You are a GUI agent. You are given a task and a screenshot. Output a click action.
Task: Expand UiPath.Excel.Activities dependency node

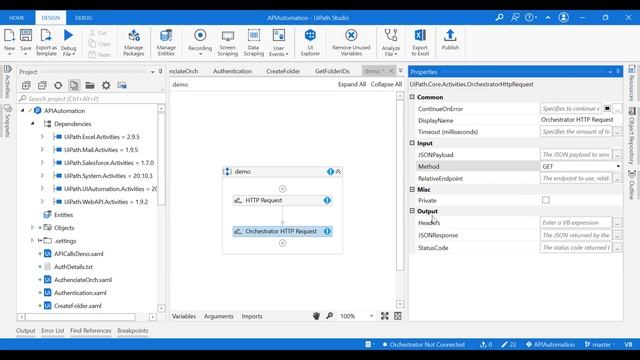pyautogui.click(x=42, y=136)
